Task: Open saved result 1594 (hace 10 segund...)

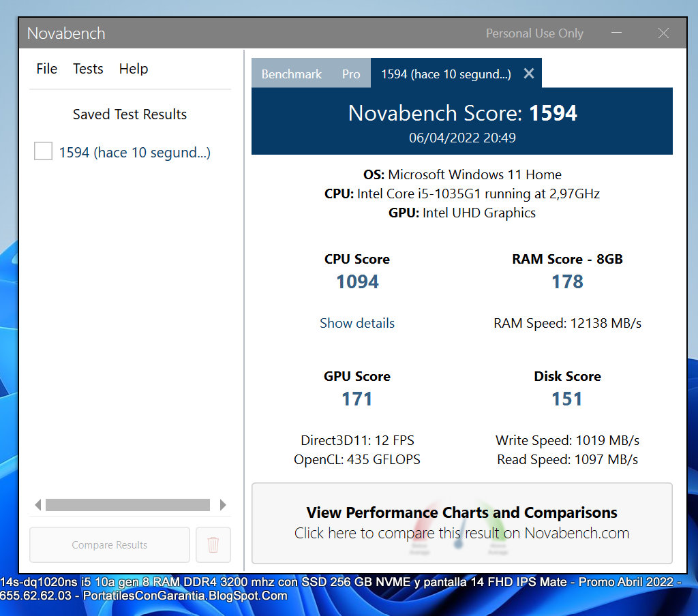Action: (134, 152)
